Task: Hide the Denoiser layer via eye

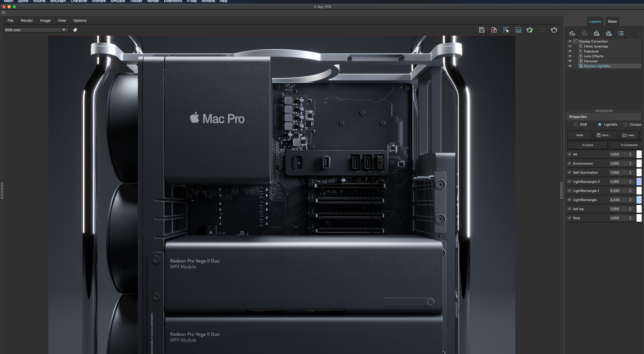Action: coord(570,61)
